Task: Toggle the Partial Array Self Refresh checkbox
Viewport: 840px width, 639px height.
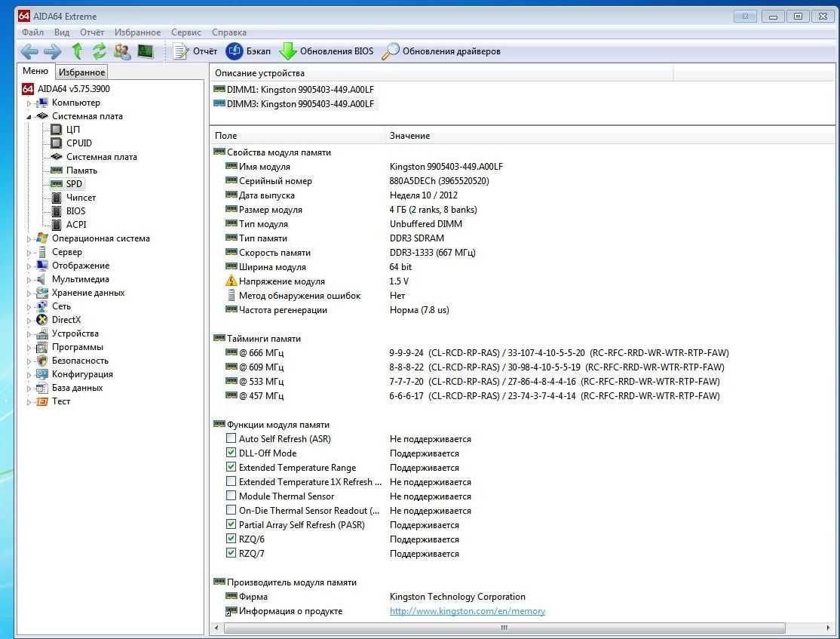Action: pyautogui.click(x=231, y=524)
